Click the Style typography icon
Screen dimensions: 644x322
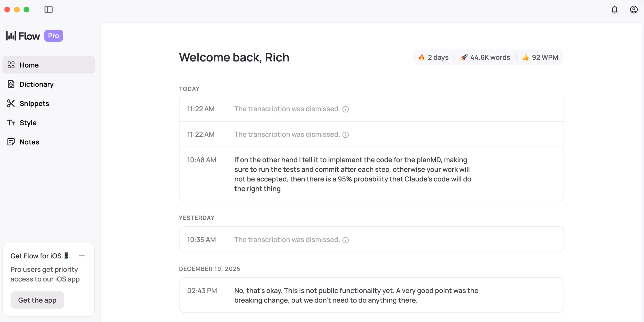coord(11,123)
